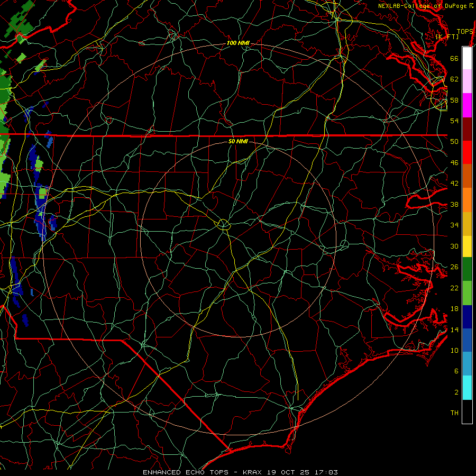Click the orange 42 kft legend swatch

pyautogui.click(x=467, y=200)
